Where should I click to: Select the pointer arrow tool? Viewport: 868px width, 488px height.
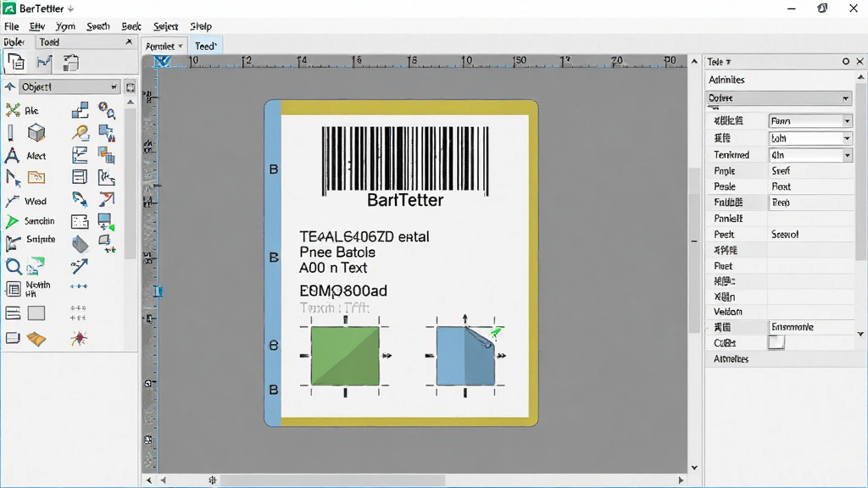[14, 178]
